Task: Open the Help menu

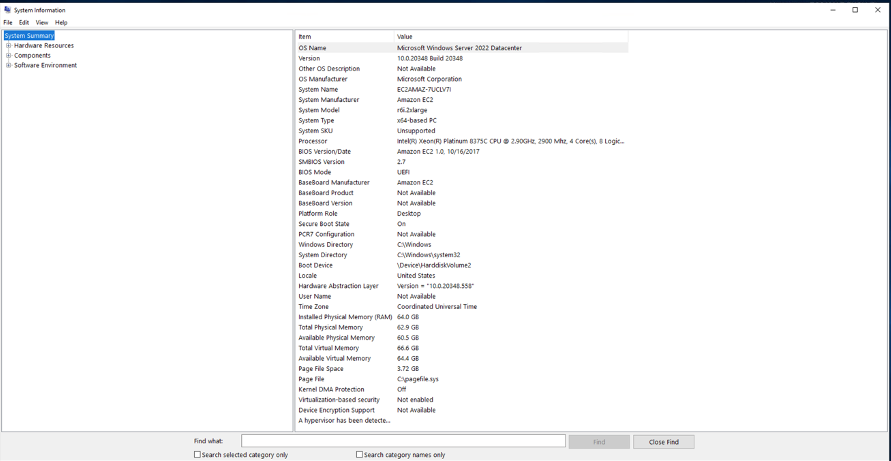Action: tap(61, 23)
